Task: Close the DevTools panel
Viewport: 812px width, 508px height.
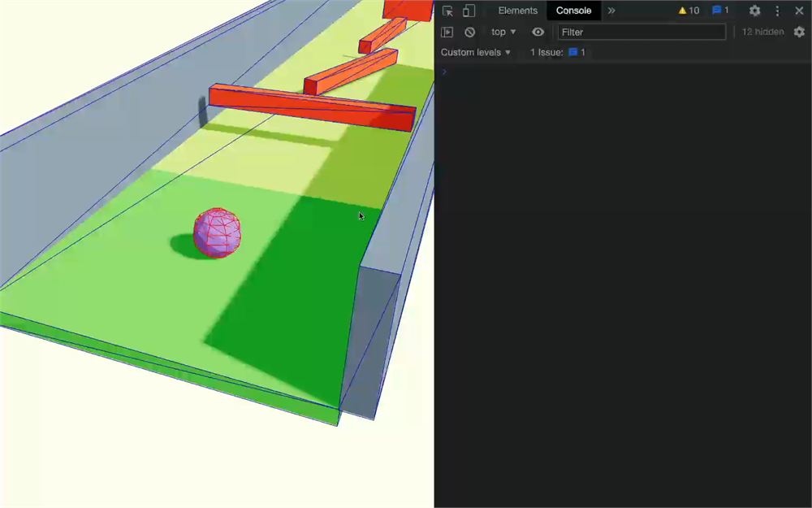Action: tap(799, 11)
